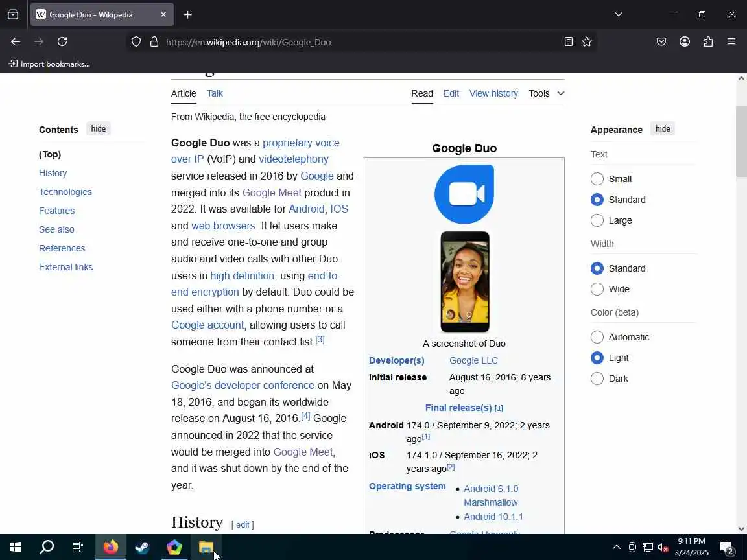Follow the videotelephony link
This screenshot has height=560, width=747.
294,159
